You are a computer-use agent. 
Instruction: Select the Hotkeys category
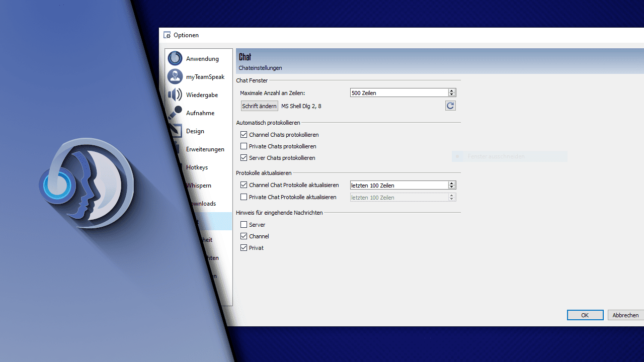197,167
